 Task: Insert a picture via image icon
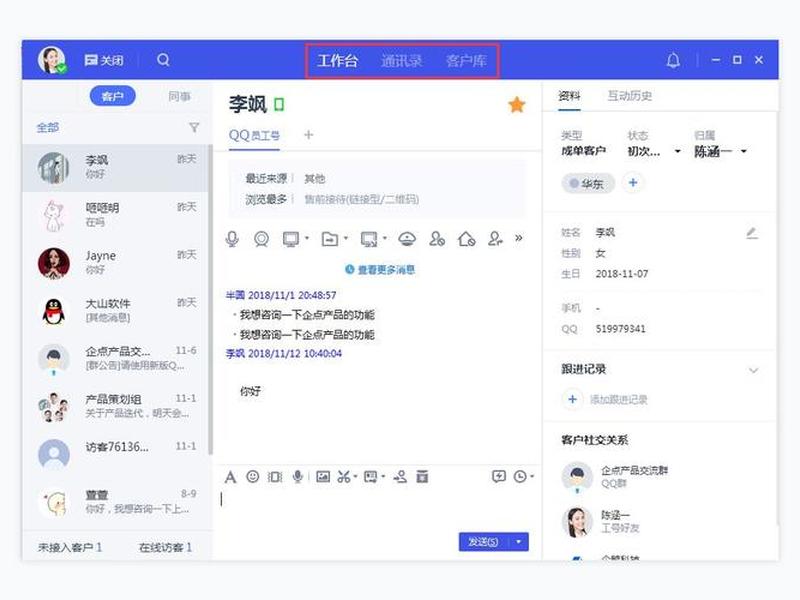tap(323, 477)
